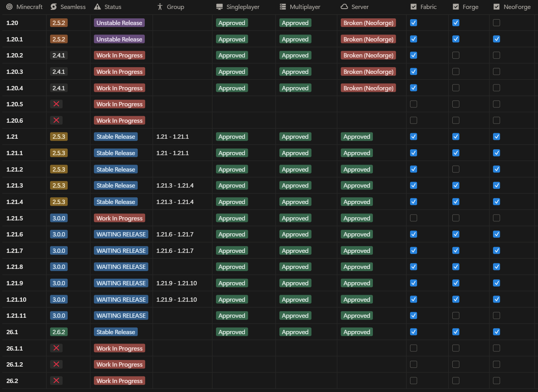Uncheck NeoForge for version 1.20.1
This screenshot has width=538, height=392.
pos(497,39)
